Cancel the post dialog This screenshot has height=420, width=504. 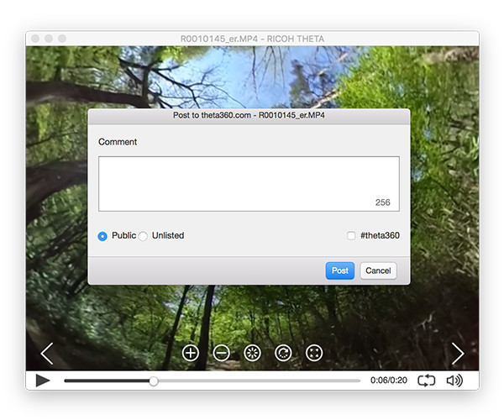pos(378,270)
